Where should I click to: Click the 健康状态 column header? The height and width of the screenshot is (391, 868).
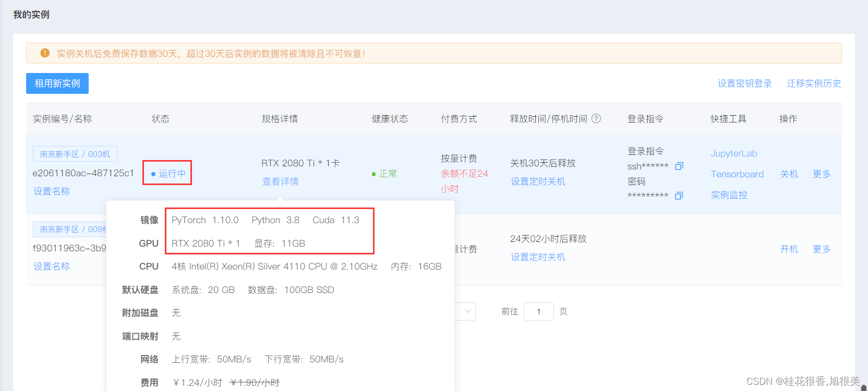click(390, 119)
